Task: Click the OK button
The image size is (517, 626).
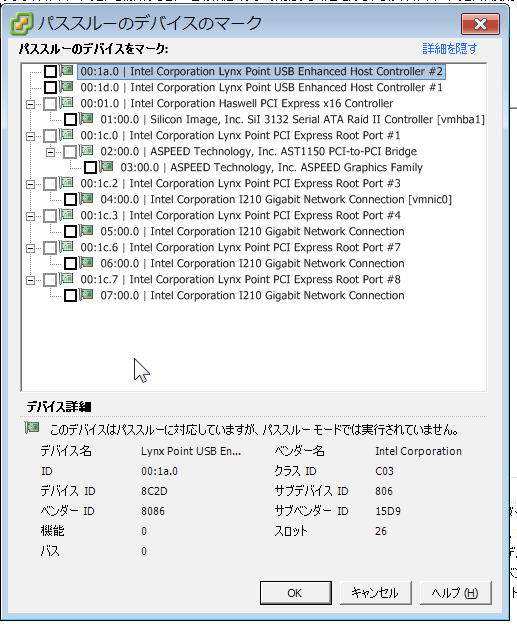Action: 295,593
